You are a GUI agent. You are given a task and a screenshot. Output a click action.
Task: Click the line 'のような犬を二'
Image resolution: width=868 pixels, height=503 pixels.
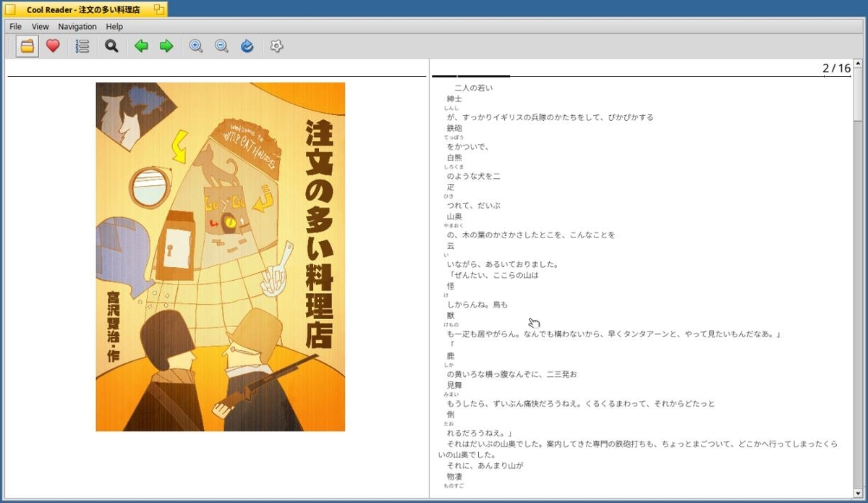[x=474, y=177]
